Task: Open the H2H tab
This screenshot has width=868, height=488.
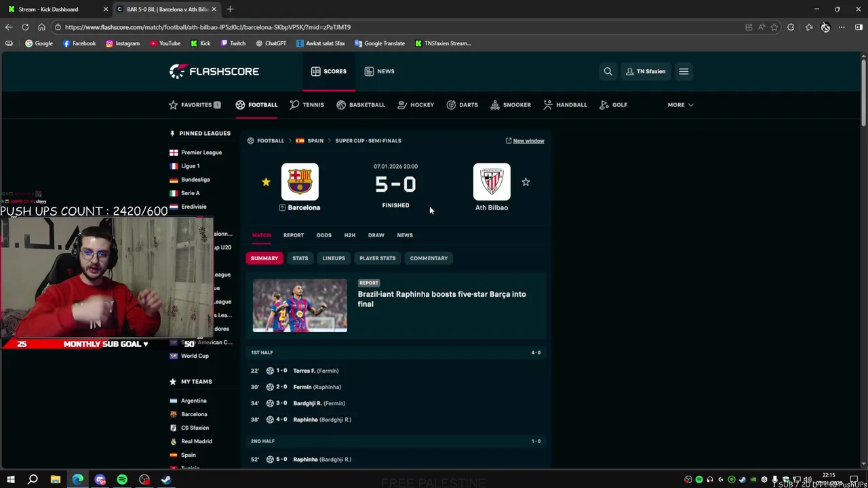Action: pyautogui.click(x=349, y=235)
